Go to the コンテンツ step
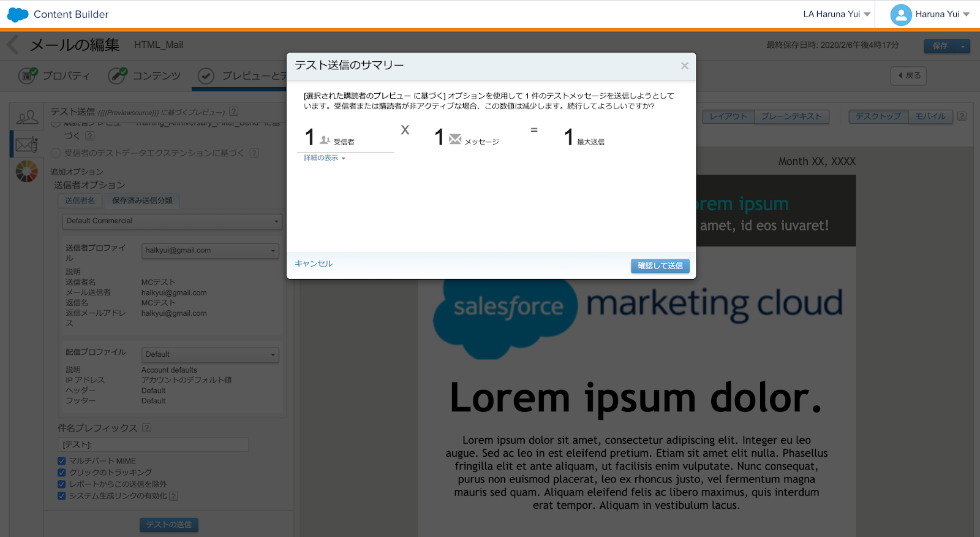The height and width of the screenshot is (537, 980). [145, 75]
